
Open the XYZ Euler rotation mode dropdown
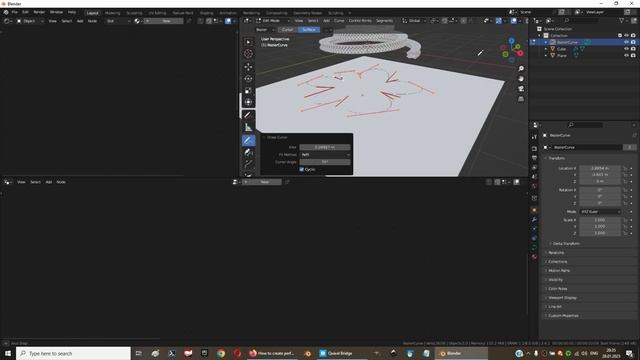600,212
